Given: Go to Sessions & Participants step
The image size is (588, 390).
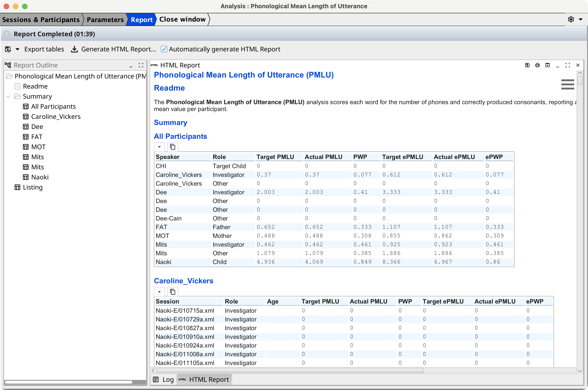Looking at the screenshot, I should [41, 19].
